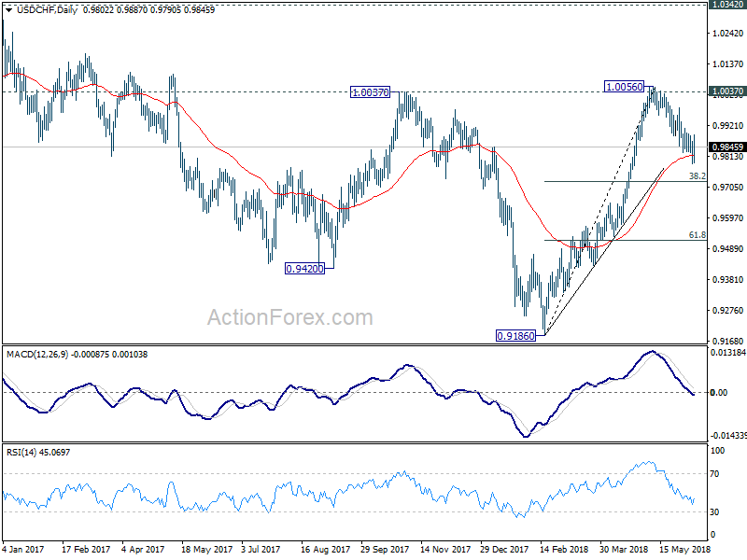
Task: Click the USDCHF,Daily chart title
Action: click(x=47, y=10)
